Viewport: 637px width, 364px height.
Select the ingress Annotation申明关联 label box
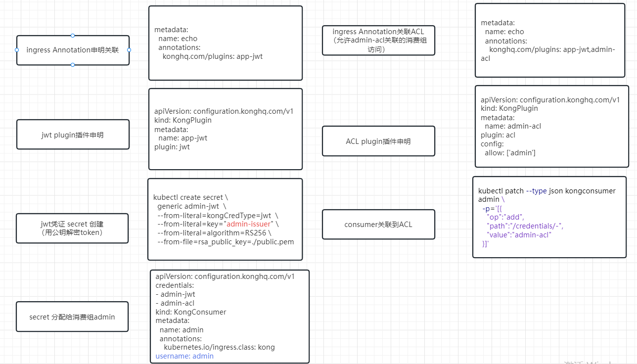click(73, 50)
